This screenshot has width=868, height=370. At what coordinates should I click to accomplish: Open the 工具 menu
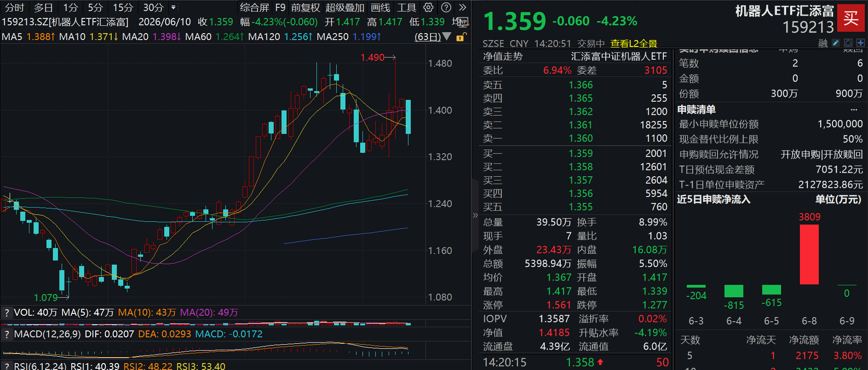click(x=407, y=8)
